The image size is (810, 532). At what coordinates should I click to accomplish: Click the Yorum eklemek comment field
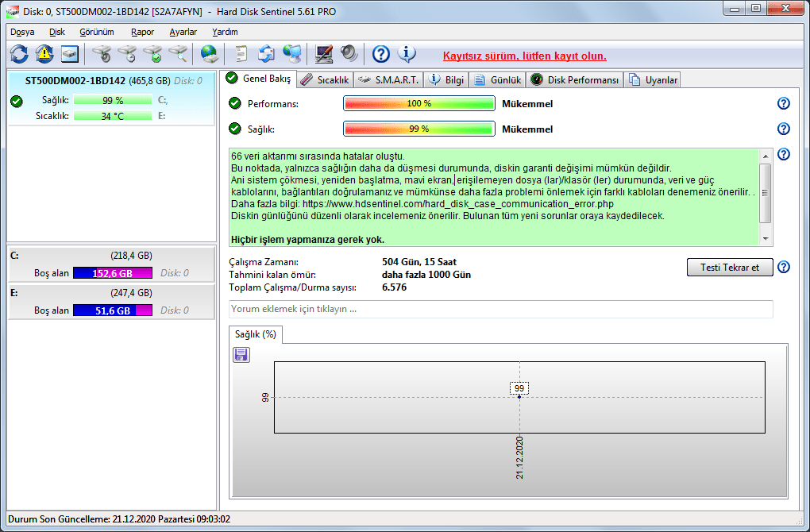(x=500, y=309)
